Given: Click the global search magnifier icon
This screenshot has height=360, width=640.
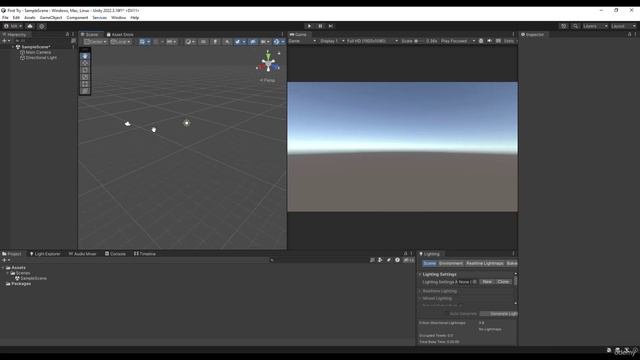Looking at the screenshot, I should (x=576, y=26).
